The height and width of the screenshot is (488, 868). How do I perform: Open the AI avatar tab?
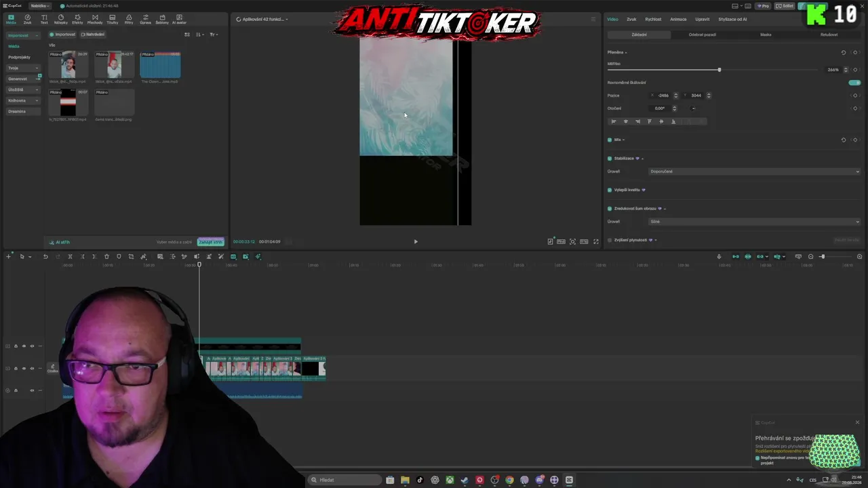click(179, 19)
